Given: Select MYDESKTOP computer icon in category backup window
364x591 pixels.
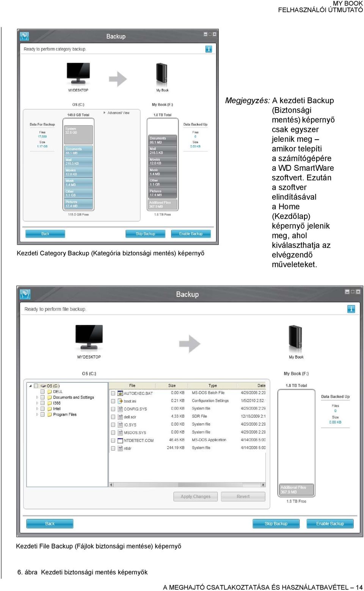Looking at the screenshot, I should (78, 74).
